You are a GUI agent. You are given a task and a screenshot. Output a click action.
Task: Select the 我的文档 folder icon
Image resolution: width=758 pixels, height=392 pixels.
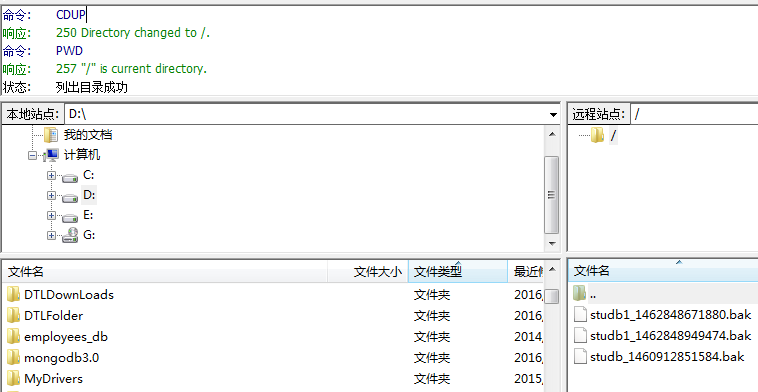click(x=51, y=135)
